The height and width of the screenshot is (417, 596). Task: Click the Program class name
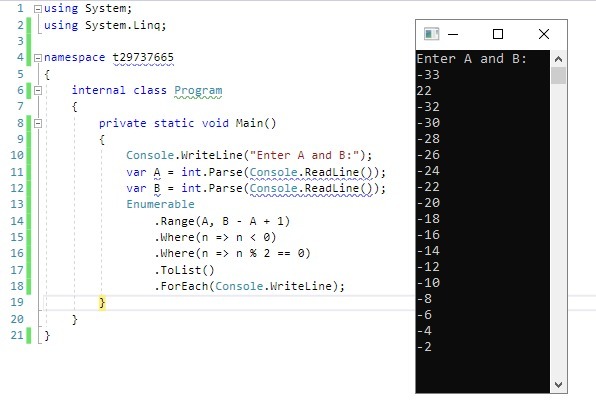click(x=198, y=90)
